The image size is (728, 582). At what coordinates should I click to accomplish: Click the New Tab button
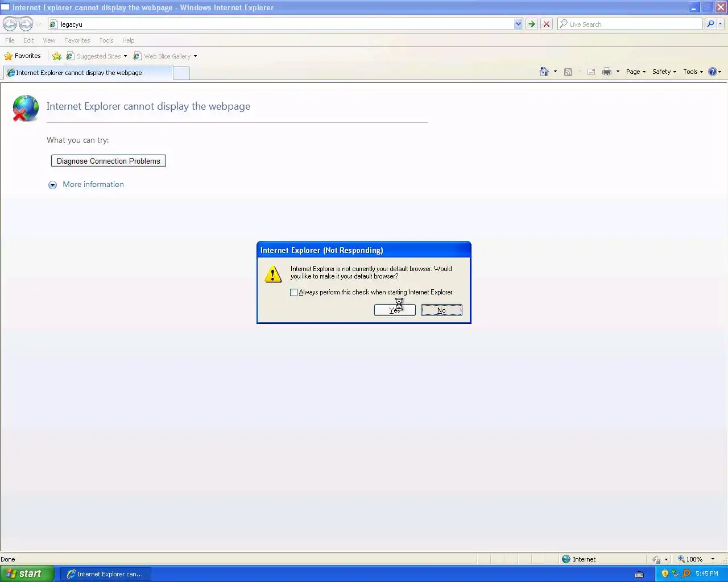point(181,73)
